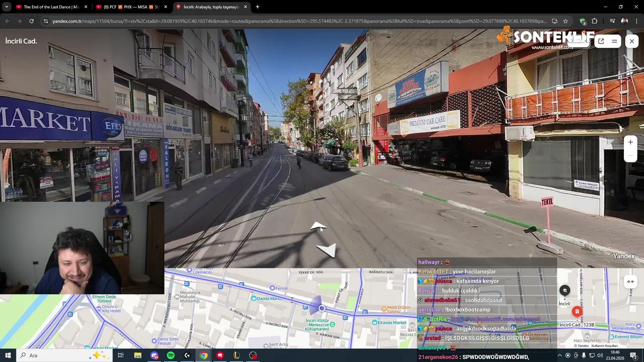Click the Yandex logo in the panorama
The image size is (644, 362).
624,256
